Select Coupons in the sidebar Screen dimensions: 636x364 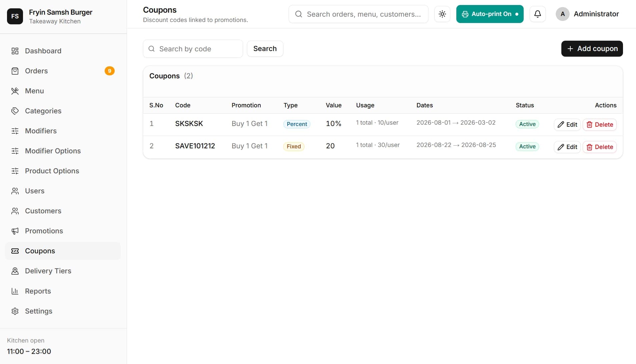pyautogui.click(x=63, y=251)
